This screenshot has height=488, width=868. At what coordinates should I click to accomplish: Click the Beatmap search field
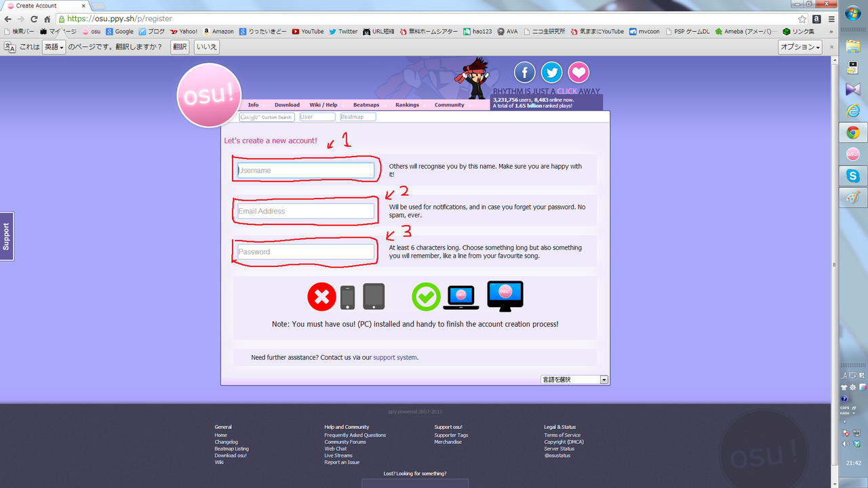[357, 117]
